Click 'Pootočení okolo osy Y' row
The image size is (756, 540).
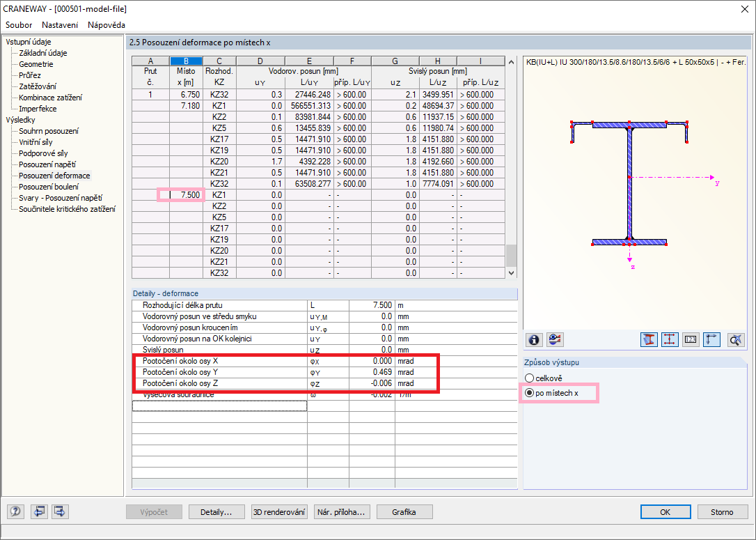pos(324,372)
